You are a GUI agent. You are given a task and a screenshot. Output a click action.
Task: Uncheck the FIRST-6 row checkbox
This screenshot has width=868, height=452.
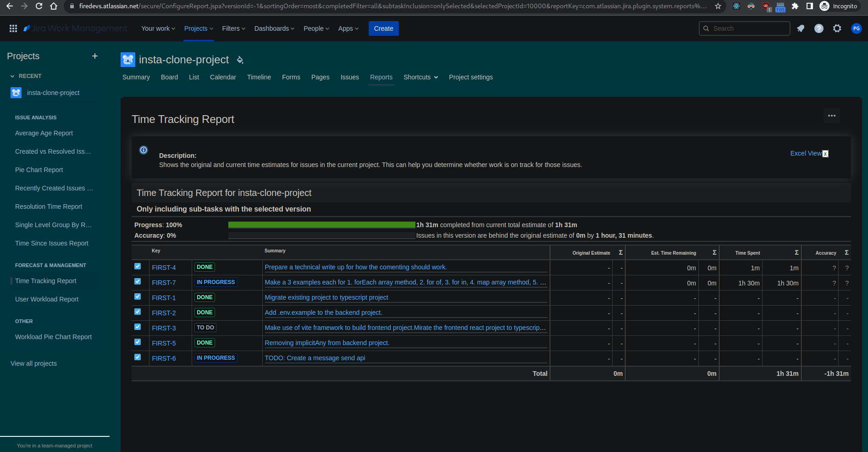point(138,357)
